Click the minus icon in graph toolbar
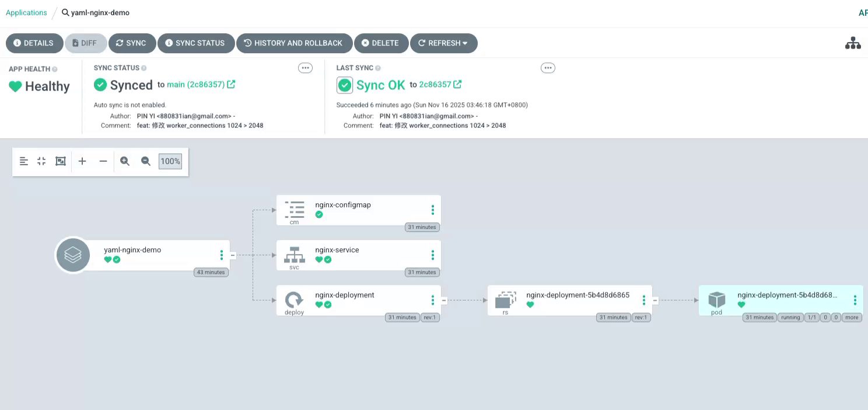 point(103,161)
